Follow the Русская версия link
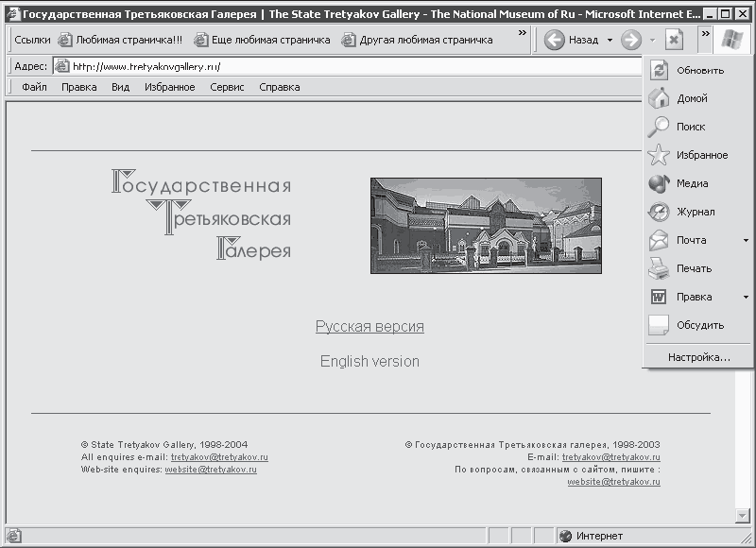Image resolution: width=756 pixels, height=548 pixels. 369,327
